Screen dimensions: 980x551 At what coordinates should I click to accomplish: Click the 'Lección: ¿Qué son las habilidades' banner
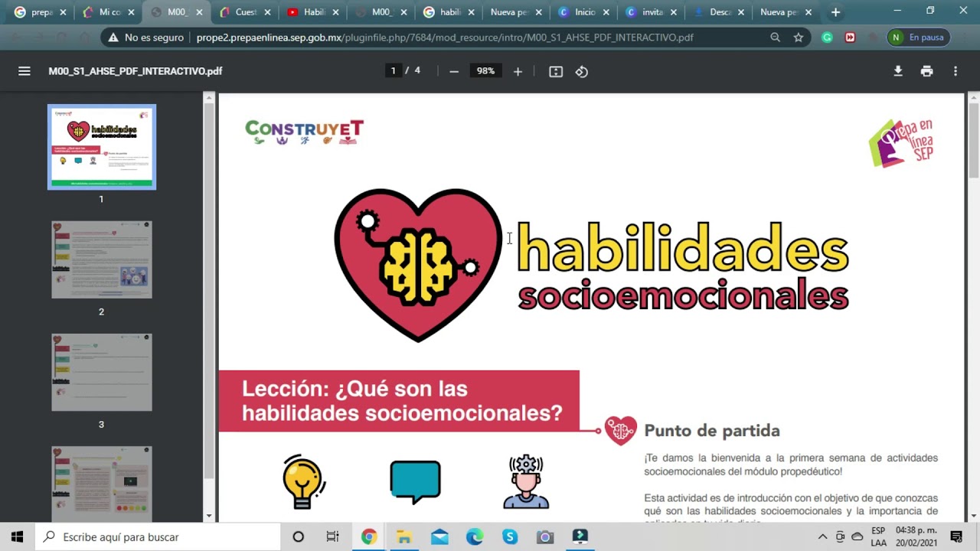[x=399, y=401]
